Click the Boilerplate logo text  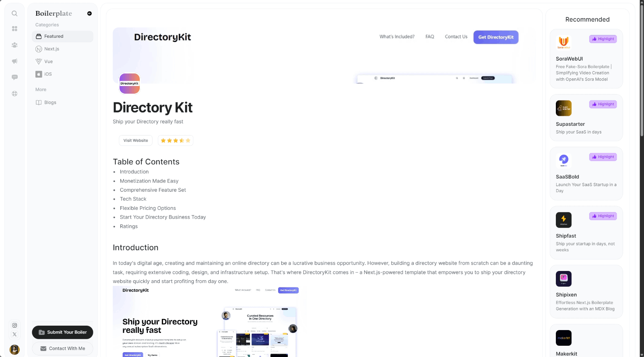[x=54, y=13]
